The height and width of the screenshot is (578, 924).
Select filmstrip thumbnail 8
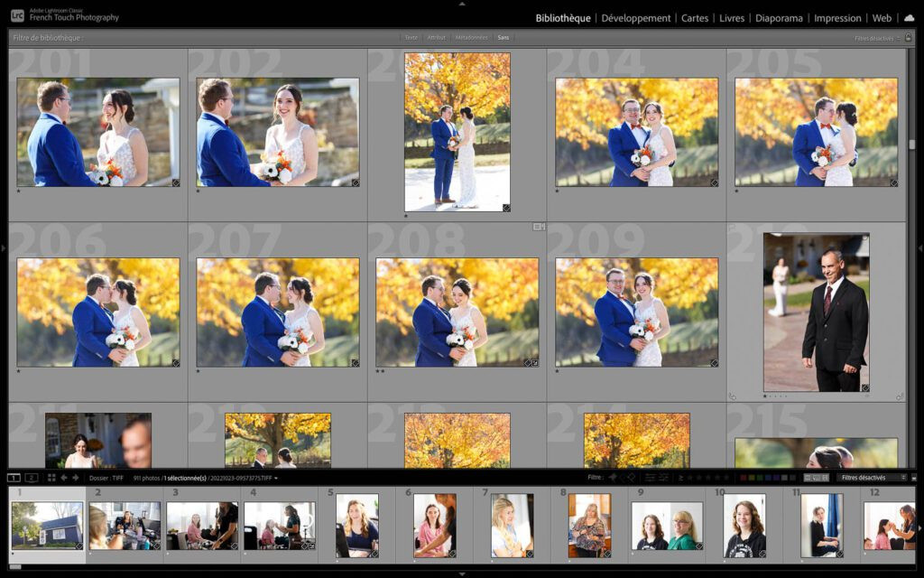(590, 525)
